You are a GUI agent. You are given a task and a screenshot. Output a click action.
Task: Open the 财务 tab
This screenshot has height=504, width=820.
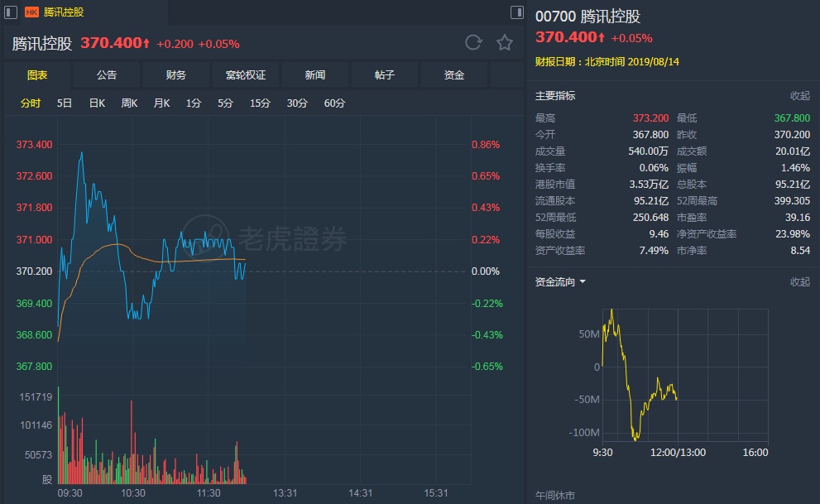(176, 75)
